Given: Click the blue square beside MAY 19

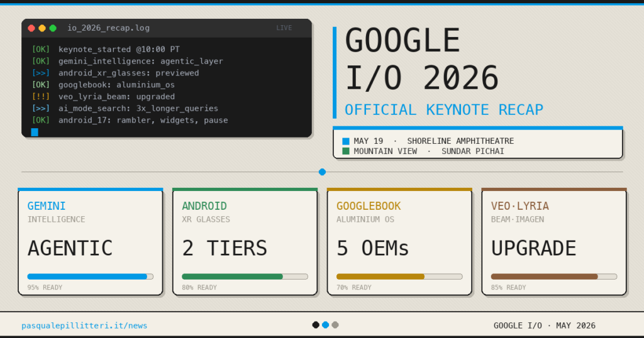Looking at the screenshot, I should [346, 141].
